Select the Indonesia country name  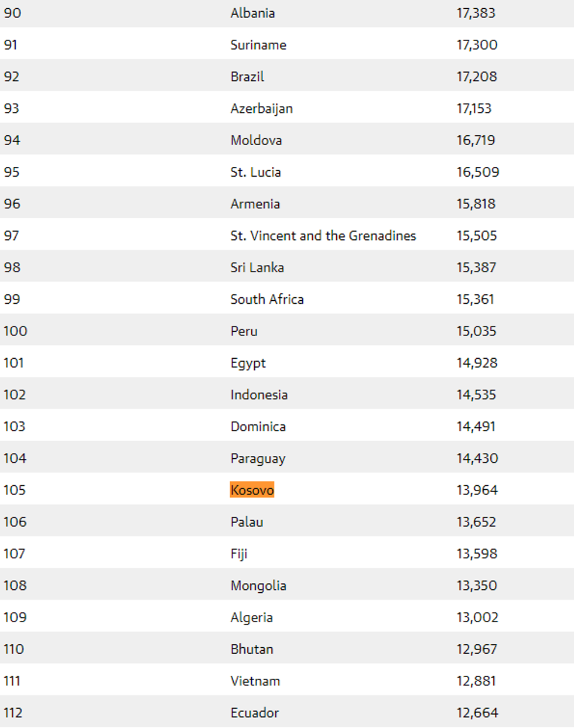tap(259, 394)
